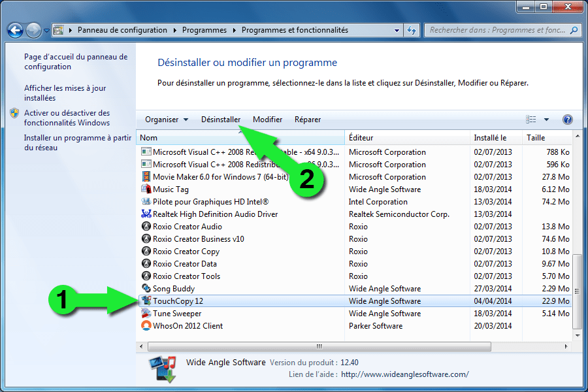588x392 pixels.
Task: Sort by the Taille column header
Action: pos(547,138)
